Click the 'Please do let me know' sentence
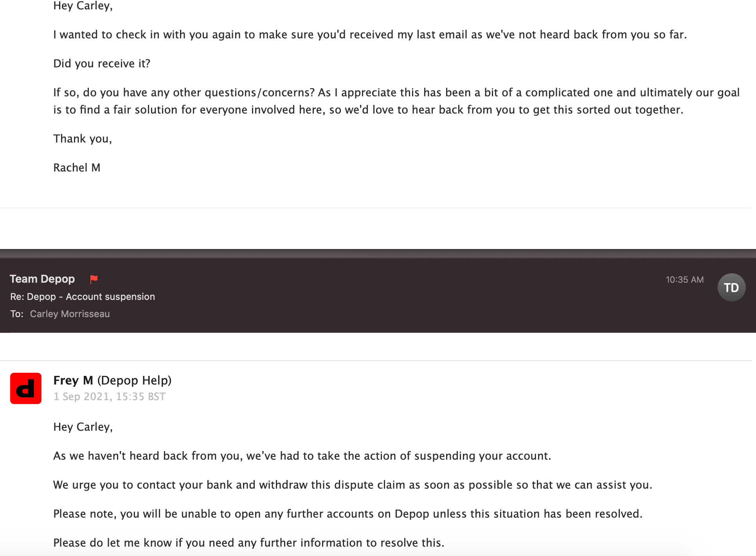Image resolution: width=756 pixels, height=556 pixels. (x=249, y=543)
